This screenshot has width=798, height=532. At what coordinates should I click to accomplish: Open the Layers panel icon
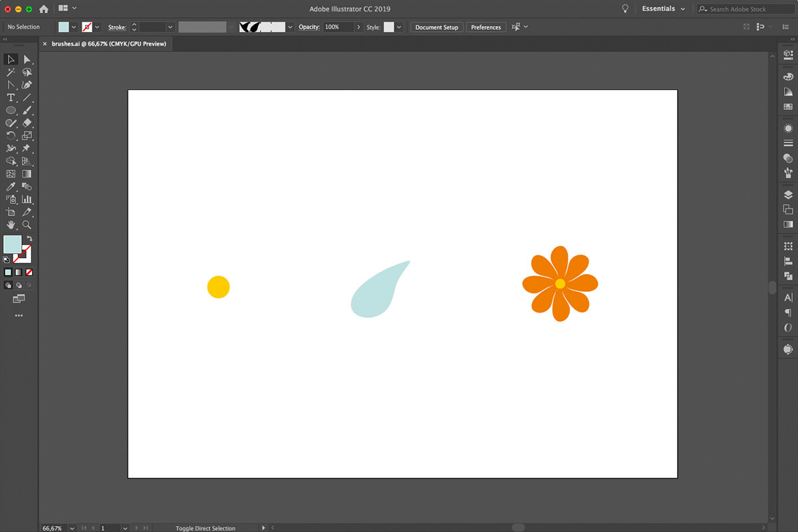[788, 195]
